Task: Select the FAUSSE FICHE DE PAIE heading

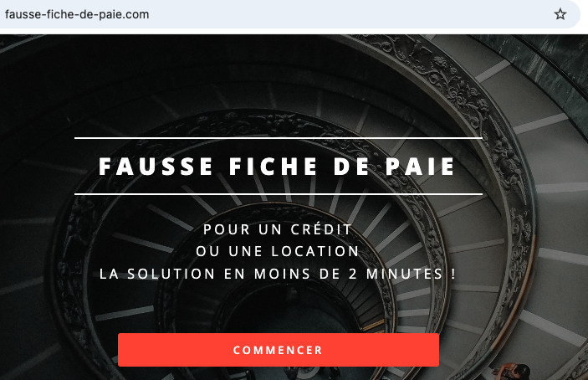Action: point(277,167)
